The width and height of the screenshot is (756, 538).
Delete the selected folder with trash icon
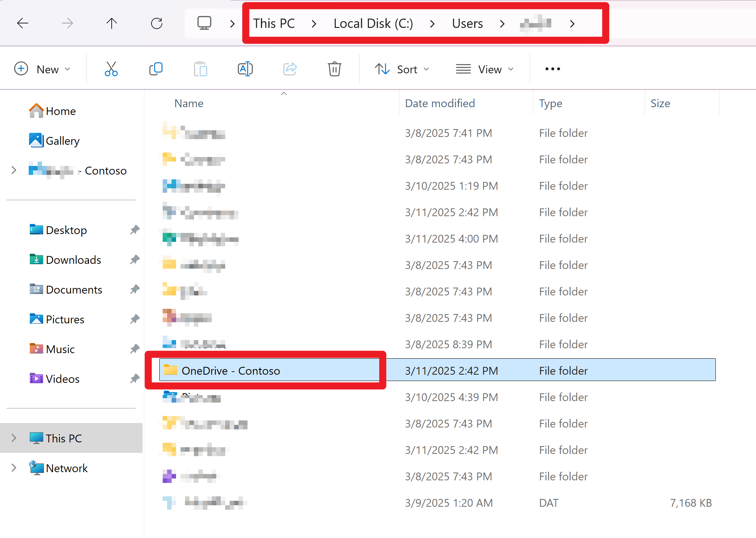pyautogui.click(x=335, y=69)
